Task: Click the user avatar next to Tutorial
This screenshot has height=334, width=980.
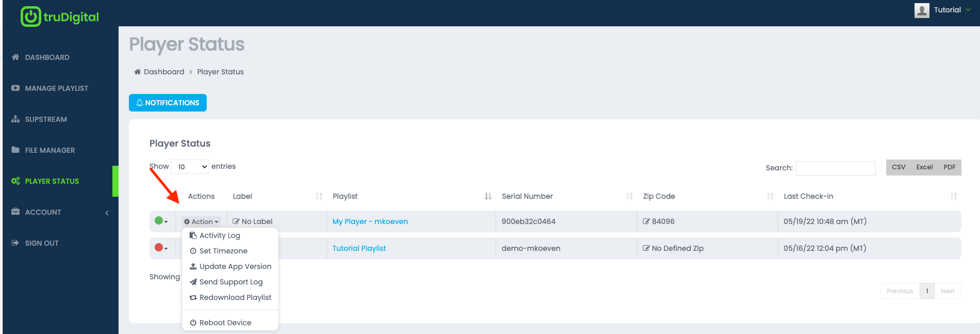Action: (x=922, y=10)
